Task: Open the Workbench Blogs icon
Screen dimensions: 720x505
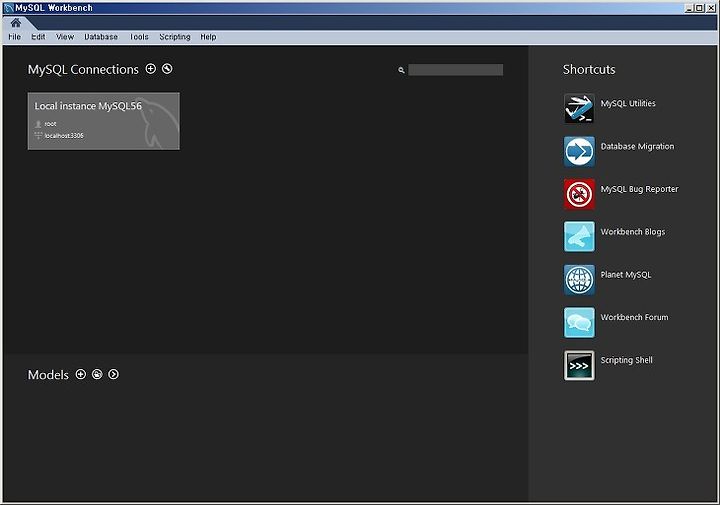Action: [579, 237]
